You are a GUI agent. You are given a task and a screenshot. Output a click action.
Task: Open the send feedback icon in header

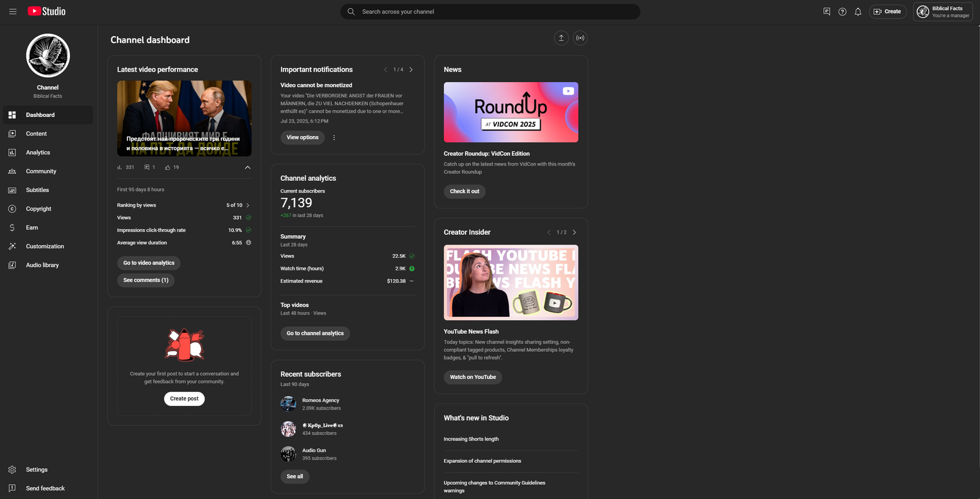tap(827, 12)
